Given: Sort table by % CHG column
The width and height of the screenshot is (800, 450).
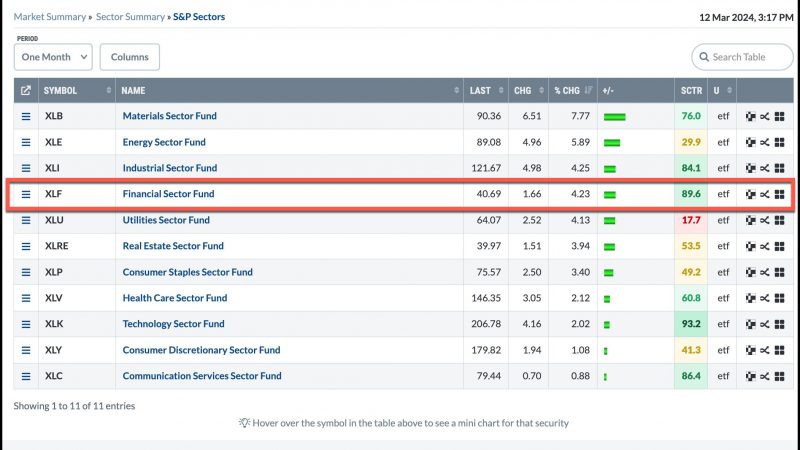Looking at the screenshot, I should tap(573, 90).
